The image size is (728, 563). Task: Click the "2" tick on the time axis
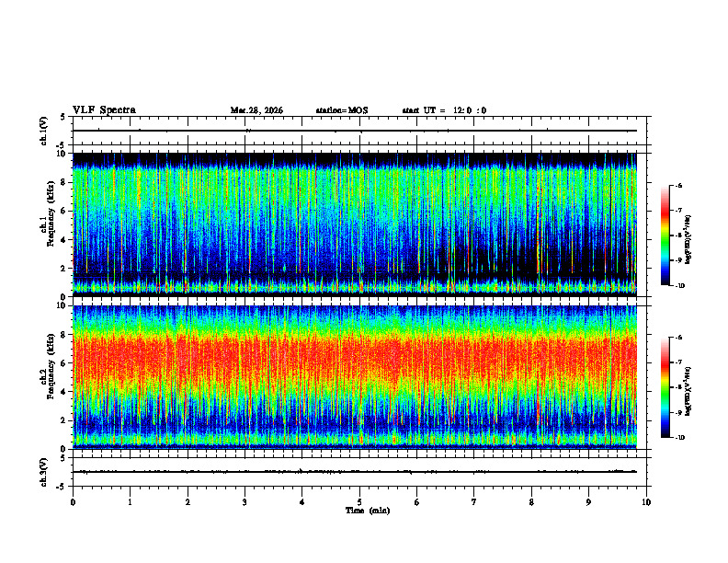[188, 502]
